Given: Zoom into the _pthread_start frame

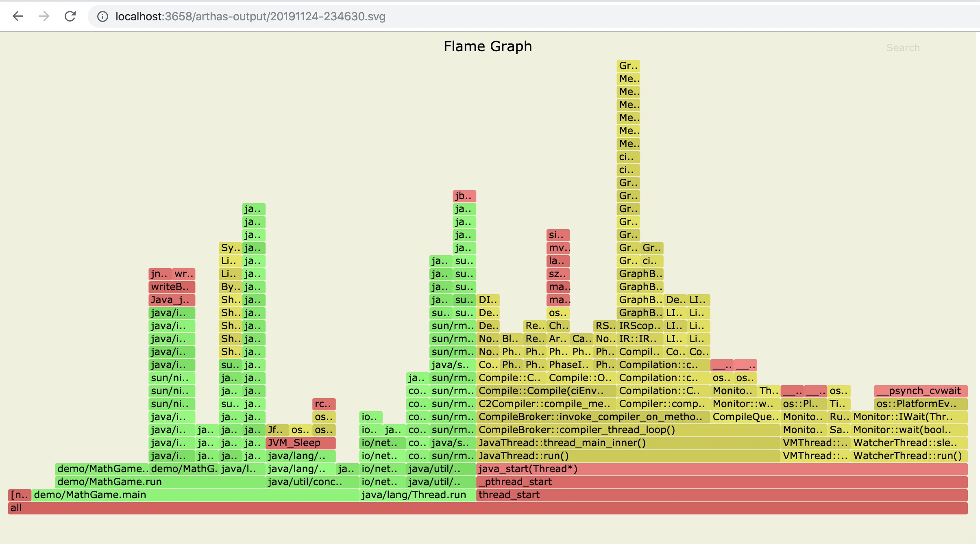Looking at the screenshot, I should coord(721,482).
